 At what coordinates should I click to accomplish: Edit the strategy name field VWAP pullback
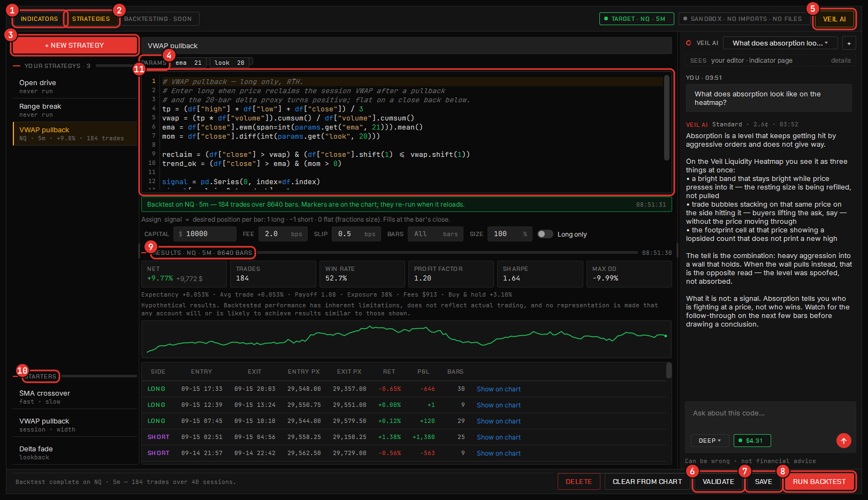click(406, 46)
